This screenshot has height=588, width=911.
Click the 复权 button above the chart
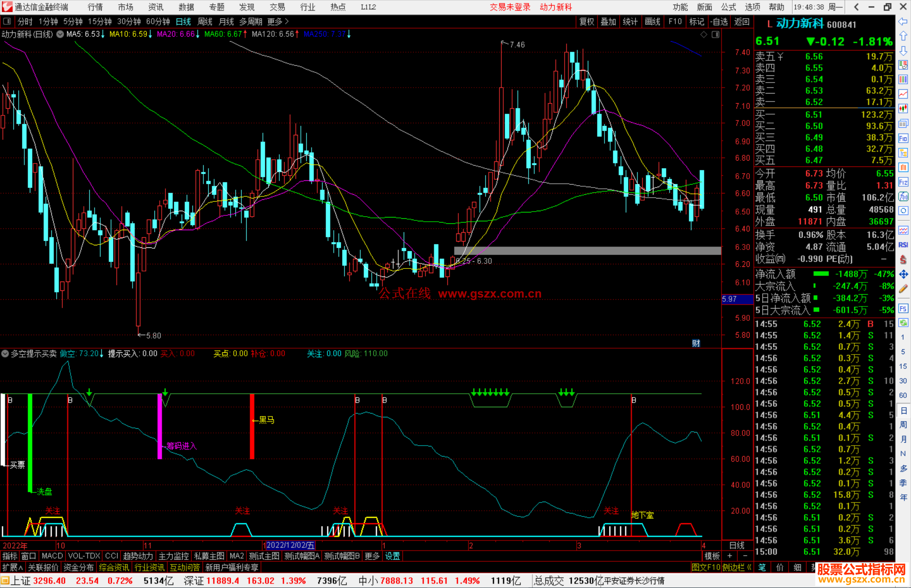pyautogui.click(x=587, y=21)
